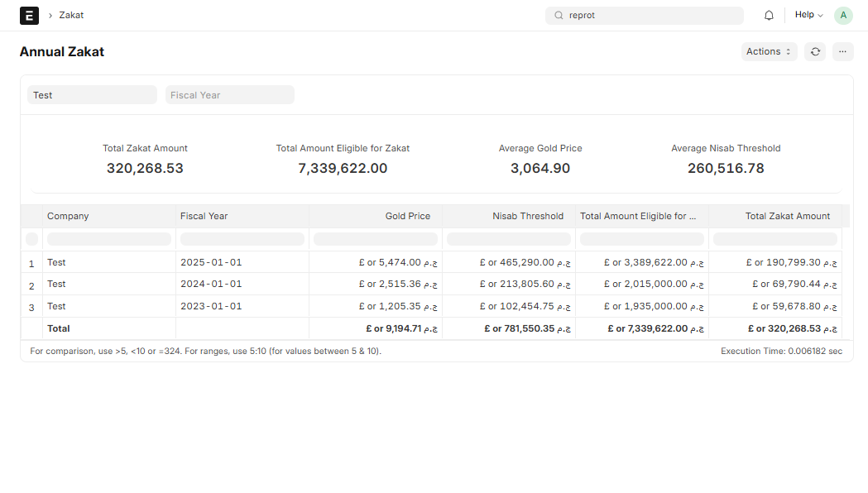Viewport: 868px width, 493px height.
Task: Click the Nisab Threshold column header
Action: pyautogui.click(x=509, y=216)
